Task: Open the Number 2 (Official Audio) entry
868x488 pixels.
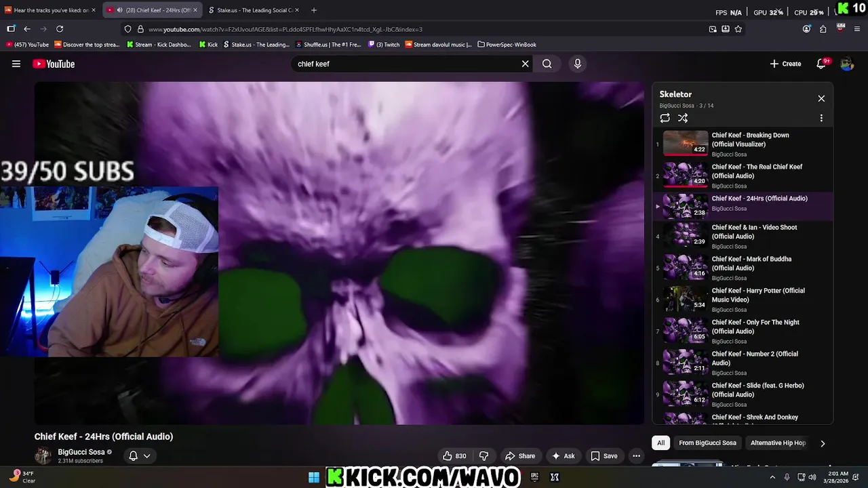Action: pos(743,363)
